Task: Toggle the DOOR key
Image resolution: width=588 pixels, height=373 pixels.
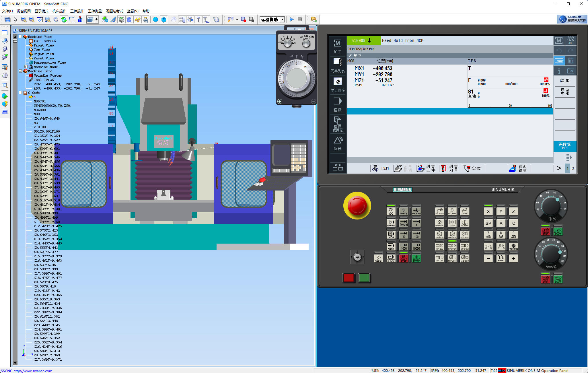Action: click(452, 223)
